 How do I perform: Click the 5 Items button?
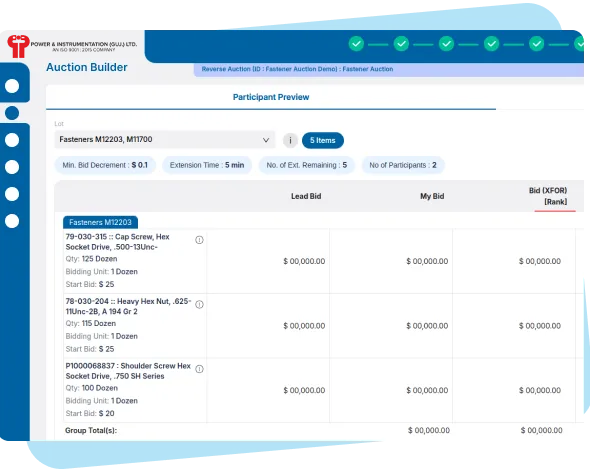(322, 140)
